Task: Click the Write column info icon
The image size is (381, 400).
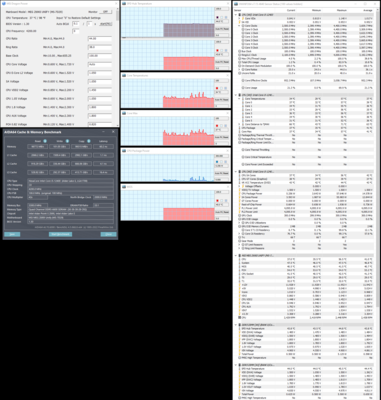Action: 67,141
